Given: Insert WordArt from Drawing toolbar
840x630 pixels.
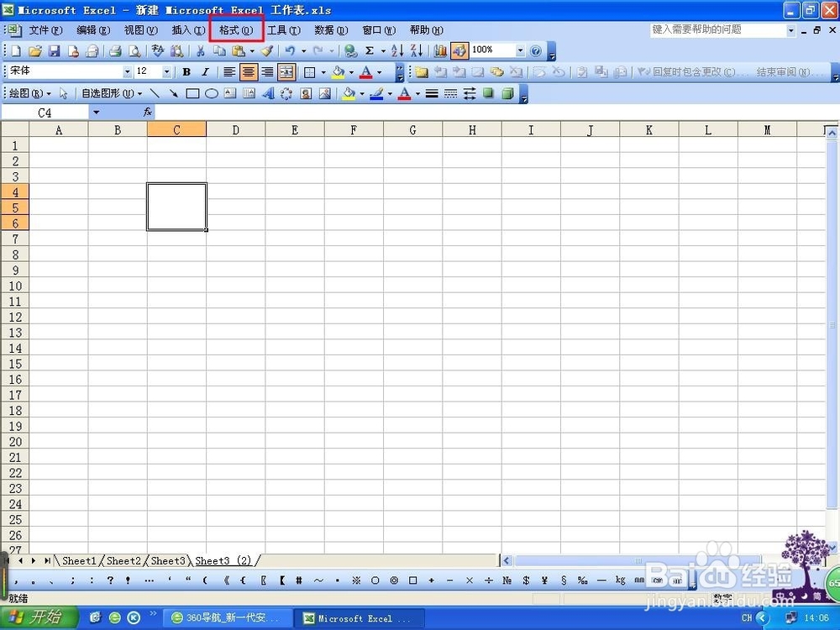Looking at the screenshot, I should click(x=268, y=94).
